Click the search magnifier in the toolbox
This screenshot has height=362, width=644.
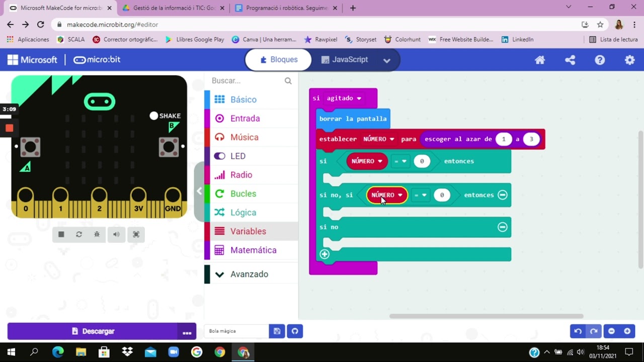288,80
